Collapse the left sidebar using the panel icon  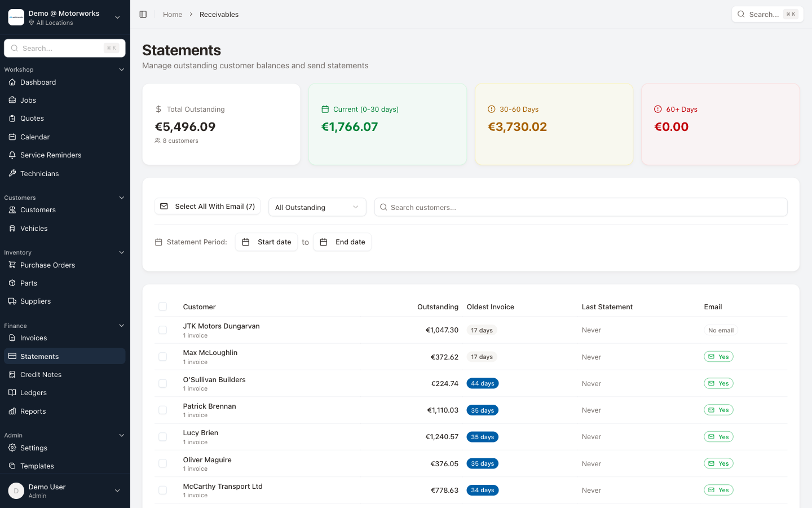pyautogui.click(x=143, y=14)
